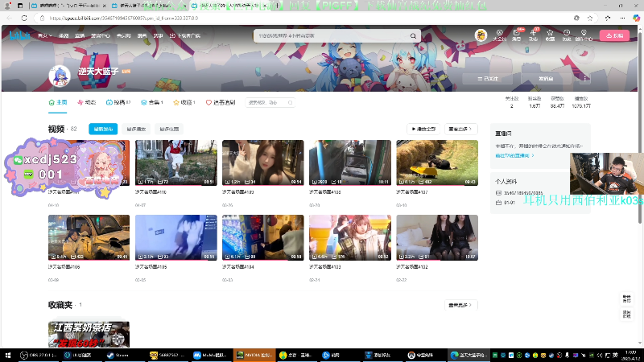
Task: Open the 创作中心 lightbulb icon
Action: pyautogui.click(x=584, y=35)
